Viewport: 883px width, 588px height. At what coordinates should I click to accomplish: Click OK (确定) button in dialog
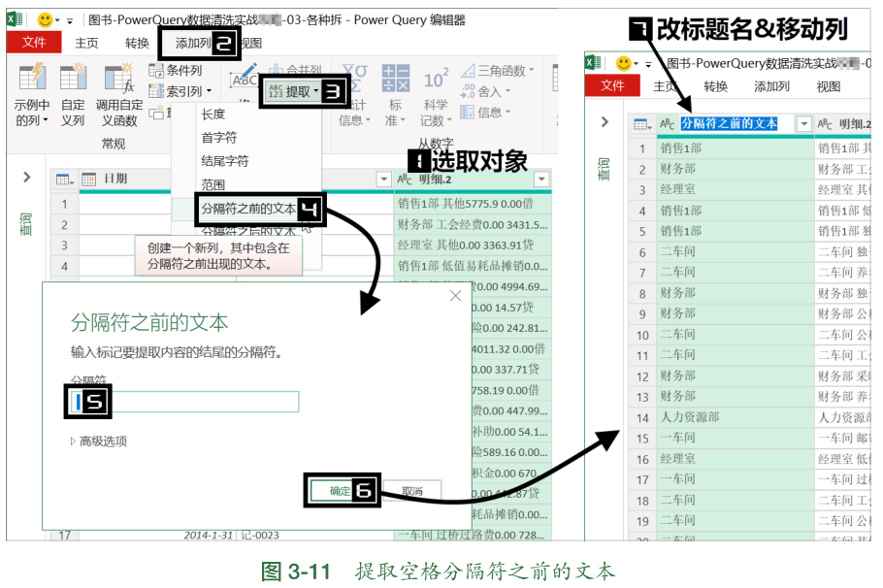pyautogui.click(x=341, y=491)
